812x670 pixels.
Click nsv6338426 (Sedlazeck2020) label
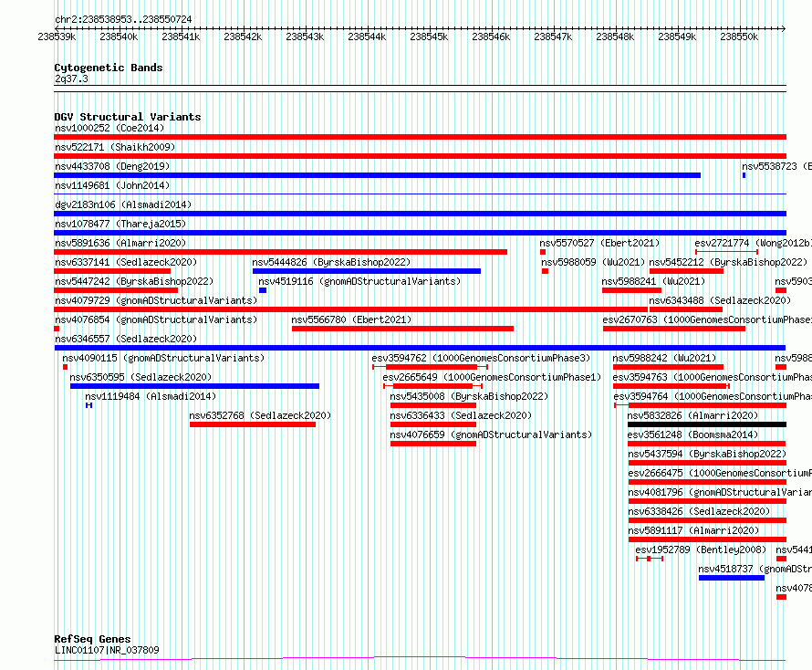[x=699, y=511]
